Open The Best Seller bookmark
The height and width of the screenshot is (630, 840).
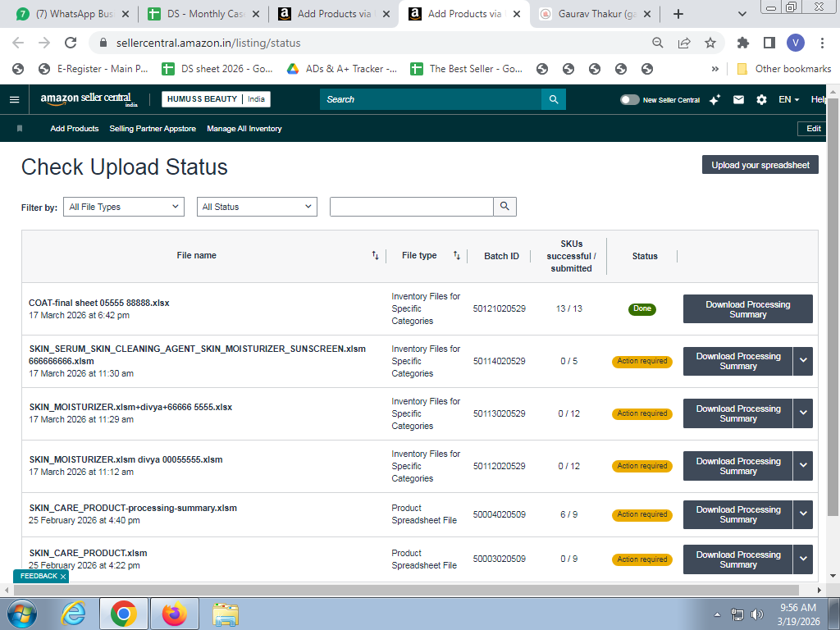click(x=467, y=69)
